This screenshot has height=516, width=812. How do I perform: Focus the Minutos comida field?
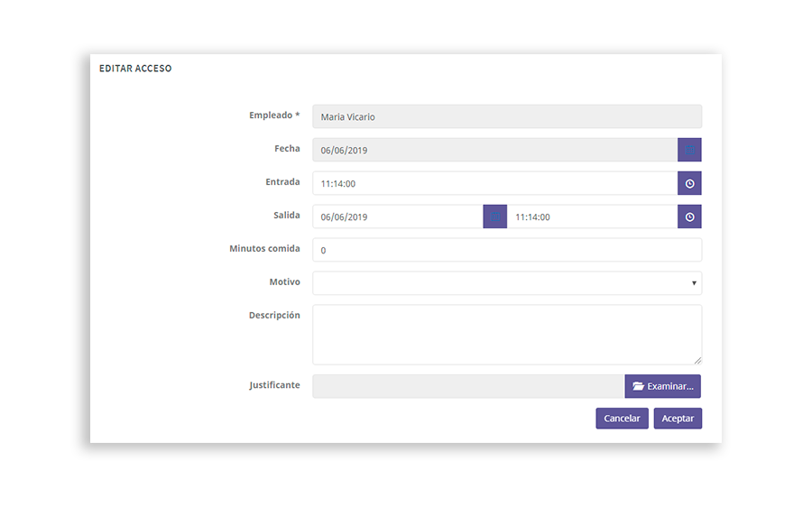tap(506, 250)
